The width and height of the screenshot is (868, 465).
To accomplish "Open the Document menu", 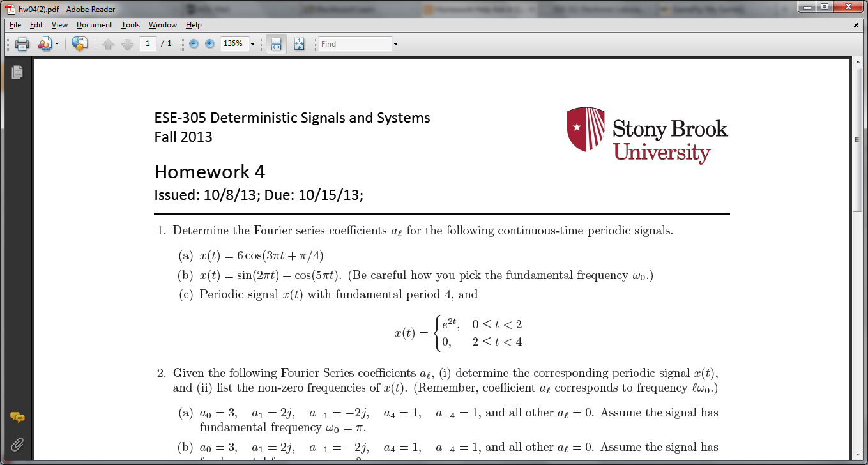I will pyautogui.click(x=94, y=25).
